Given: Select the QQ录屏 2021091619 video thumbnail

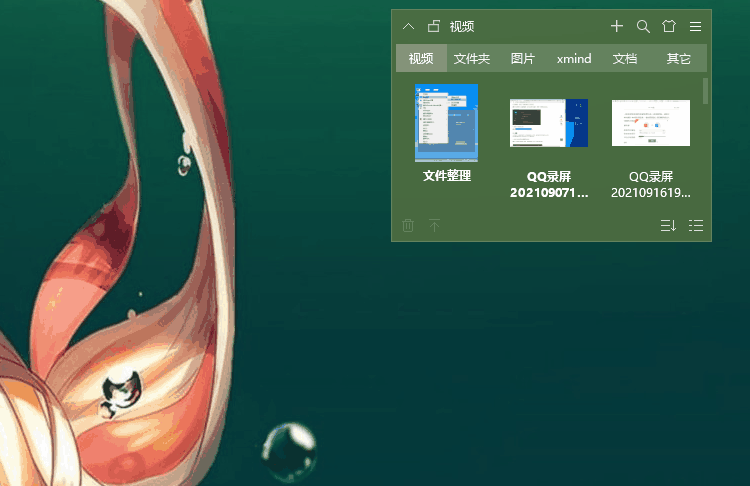Looking at the screenshot, I should point(651,123).
